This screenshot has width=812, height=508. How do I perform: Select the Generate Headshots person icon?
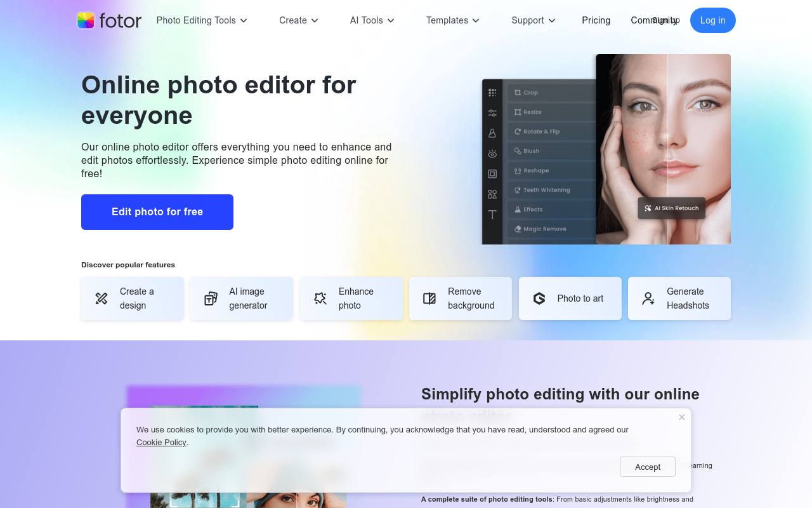point(648,298)
